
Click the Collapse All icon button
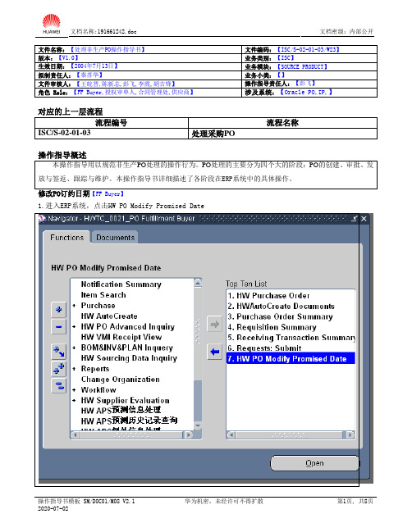pyautogui.click(x=58, y=386)
